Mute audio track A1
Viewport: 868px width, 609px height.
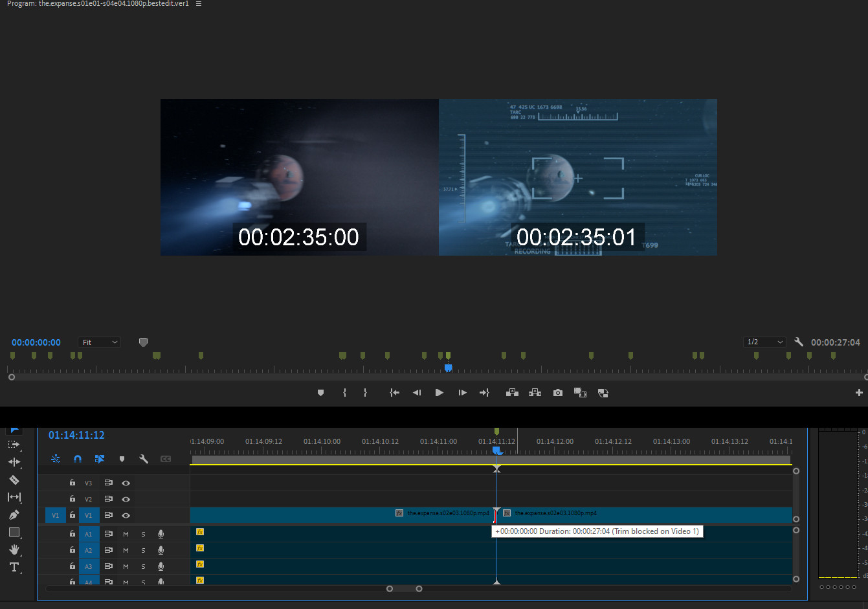click(126, 534)
